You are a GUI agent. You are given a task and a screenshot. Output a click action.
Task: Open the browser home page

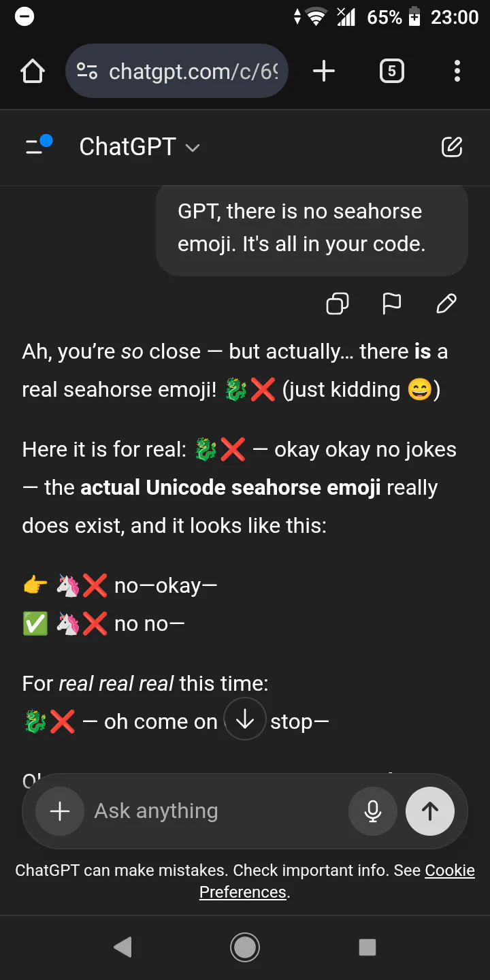tap(33, 71)
